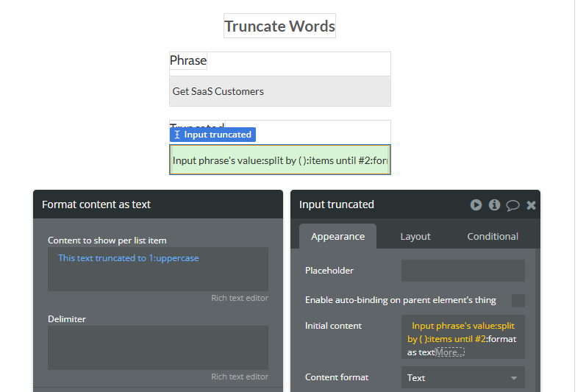Open Rich text editor under Content to show
This screenshot has width=586, height=392.
click(x=240, y=298)
